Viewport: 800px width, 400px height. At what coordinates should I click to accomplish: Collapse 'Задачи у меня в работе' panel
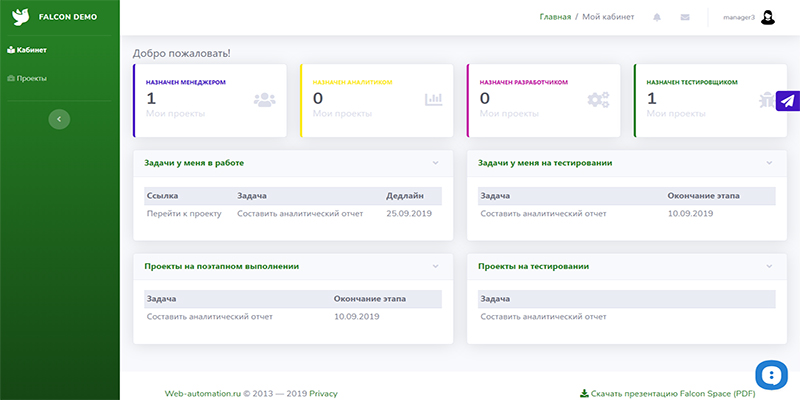point(435,162)
